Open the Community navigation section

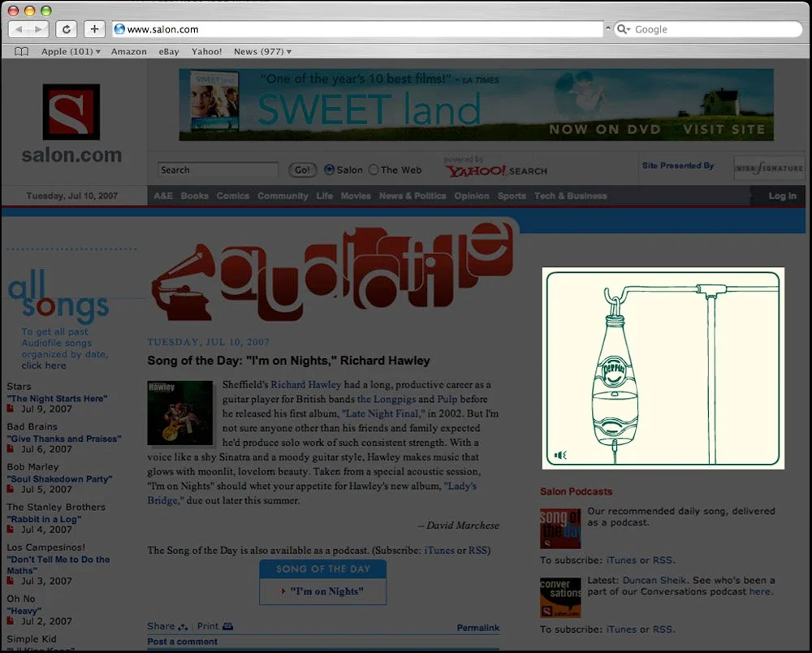283,196
